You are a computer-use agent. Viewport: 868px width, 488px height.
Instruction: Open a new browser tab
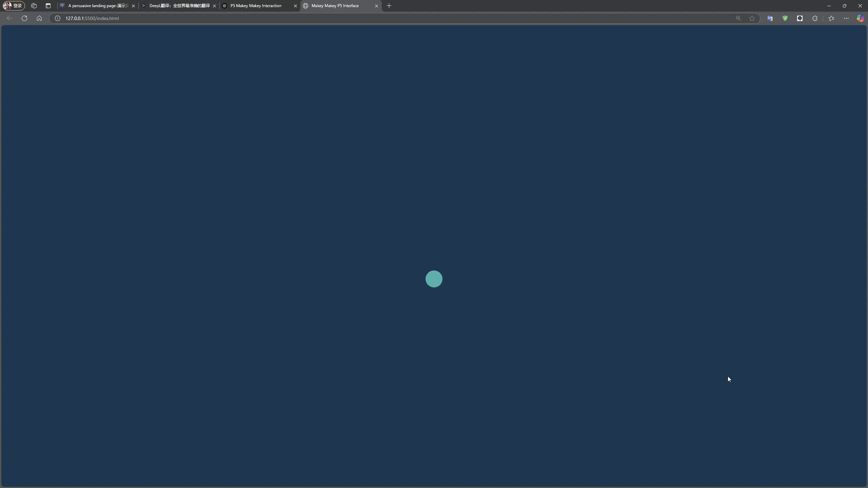tap(389, 6)
